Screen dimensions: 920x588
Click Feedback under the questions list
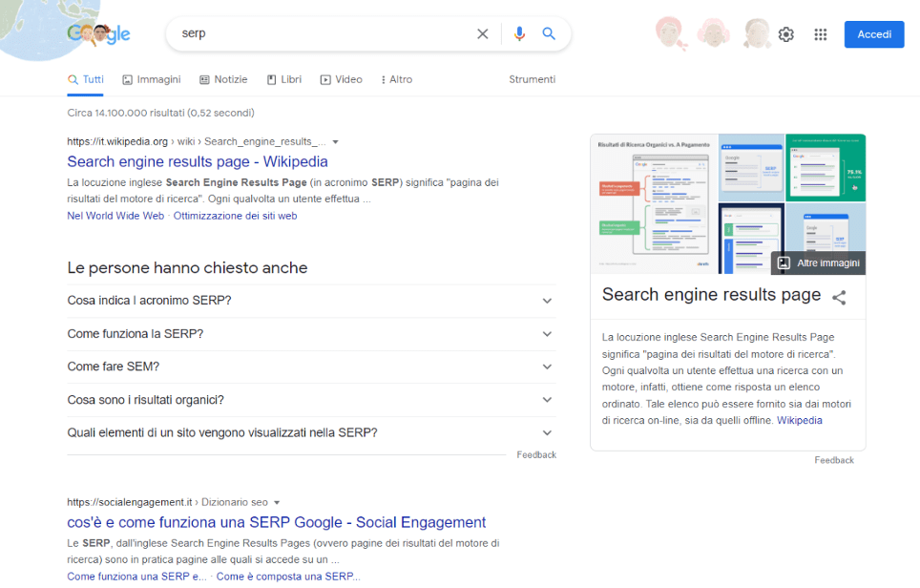tap(536, 454)
